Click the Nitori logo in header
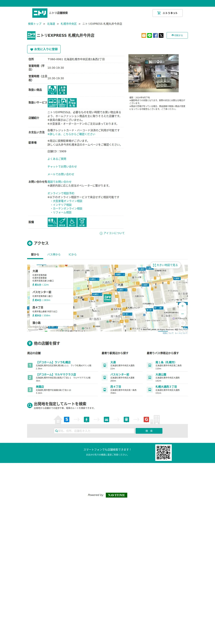This screenshot has height=644, width=215. [x=40, y=13]
